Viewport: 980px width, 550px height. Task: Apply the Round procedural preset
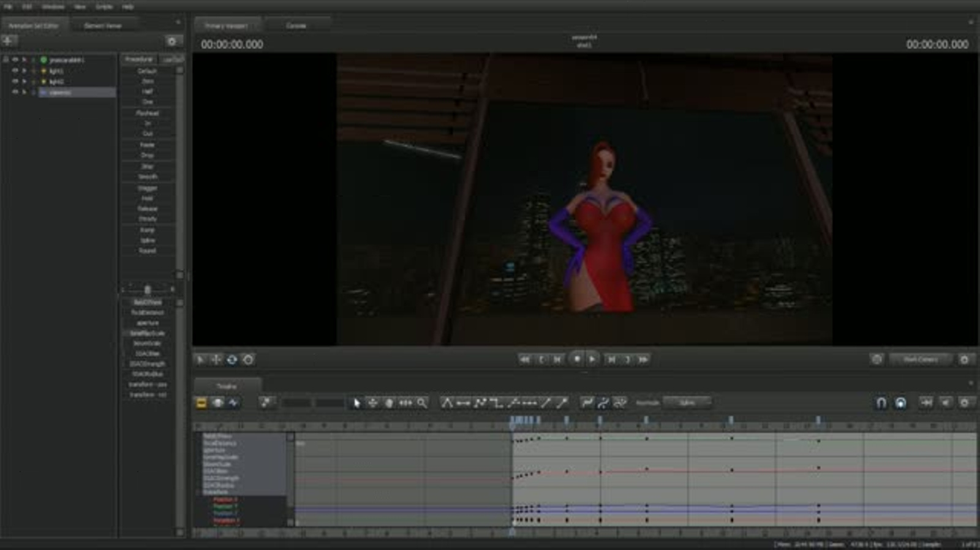pyautogui.click(x=147, y=251)
